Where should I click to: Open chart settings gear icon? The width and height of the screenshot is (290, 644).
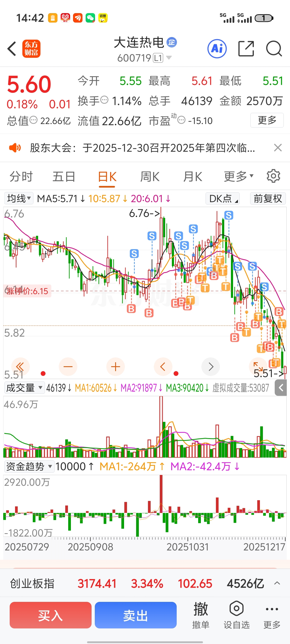click(x=273, y=176)
